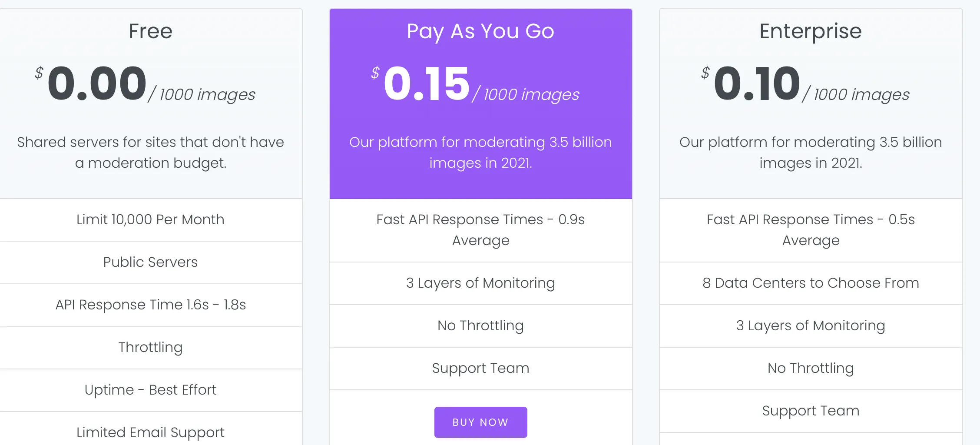The width and height of the screenshot is (980, 445).
Task: Click the 0.00 price in Free plan
Action: (97, 83)
